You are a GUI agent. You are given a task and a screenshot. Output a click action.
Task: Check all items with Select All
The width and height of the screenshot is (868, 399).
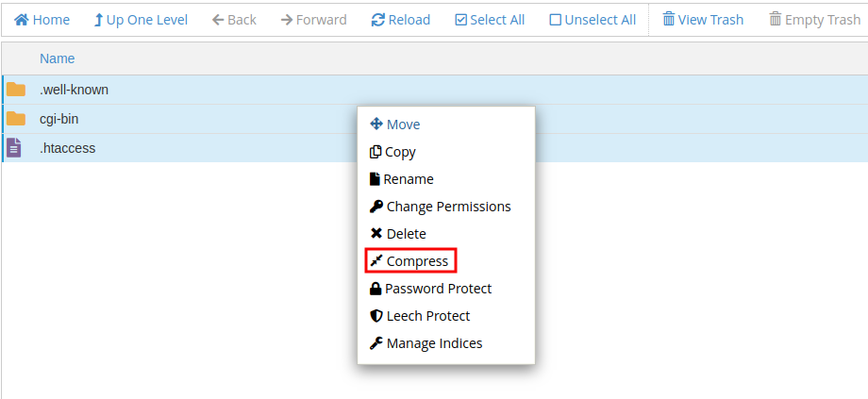[x=490, y=21]
